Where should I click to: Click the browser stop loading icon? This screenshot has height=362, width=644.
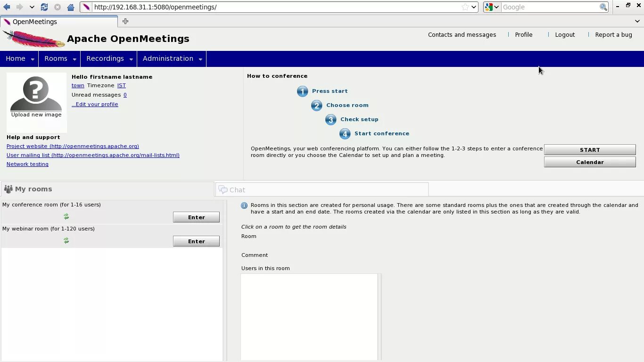pos(58,7)
